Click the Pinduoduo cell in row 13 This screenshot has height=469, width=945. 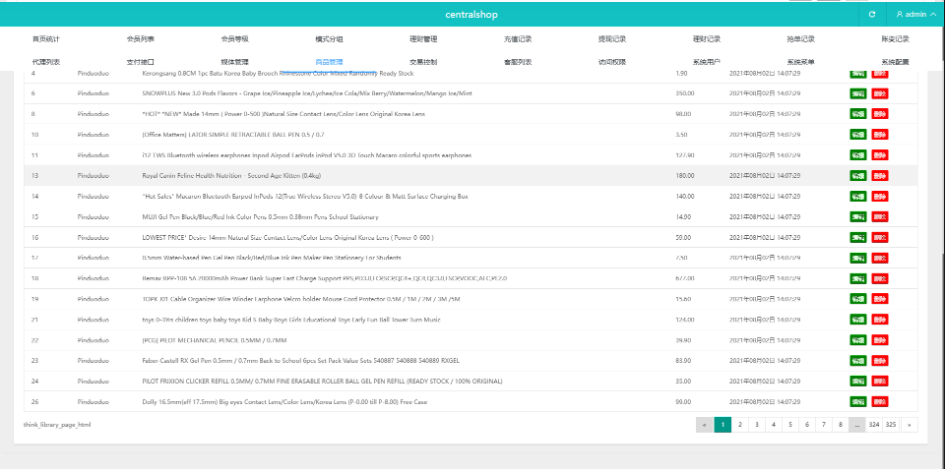93,176
